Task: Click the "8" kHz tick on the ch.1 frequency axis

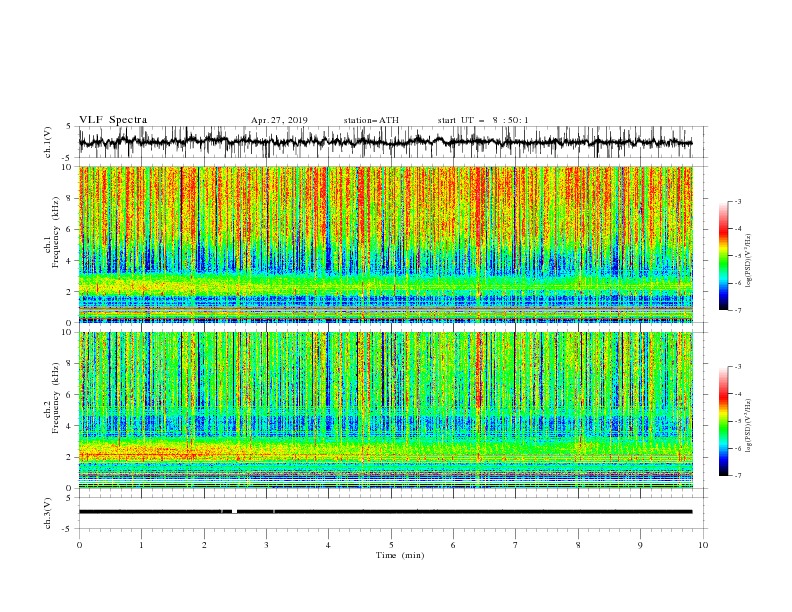Action: 69,198
